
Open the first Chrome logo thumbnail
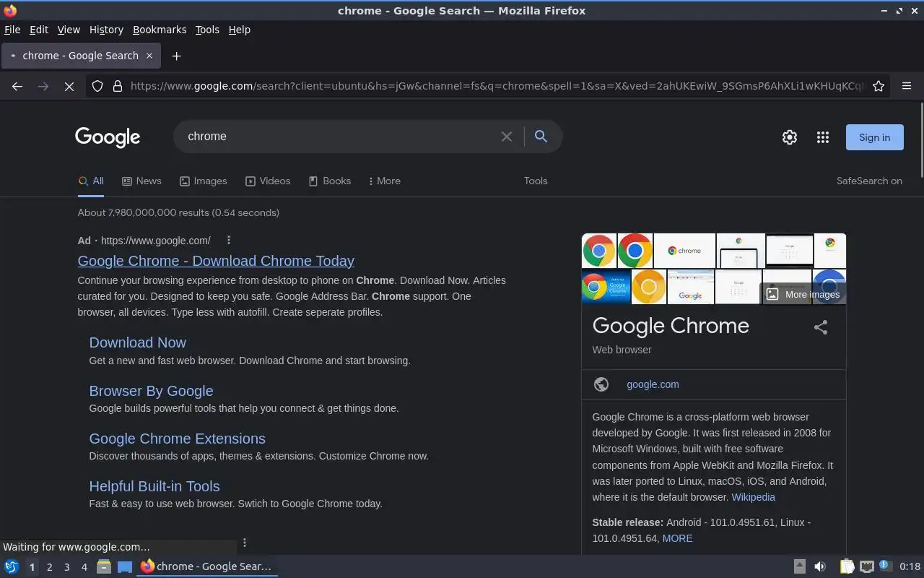pyautogui.click(x=598, y=251)
